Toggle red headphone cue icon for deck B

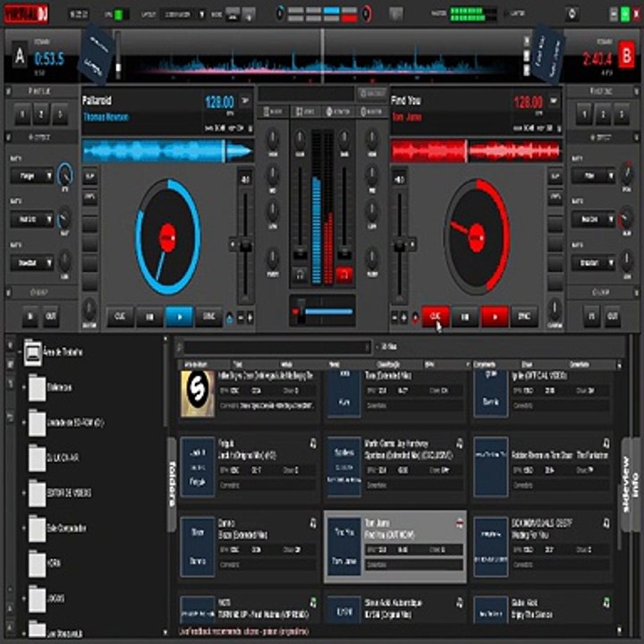point(344,275)
